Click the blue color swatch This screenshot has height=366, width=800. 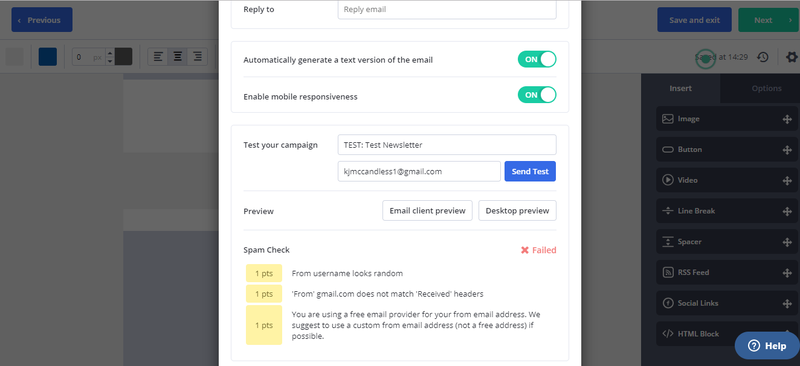point(48,57)
